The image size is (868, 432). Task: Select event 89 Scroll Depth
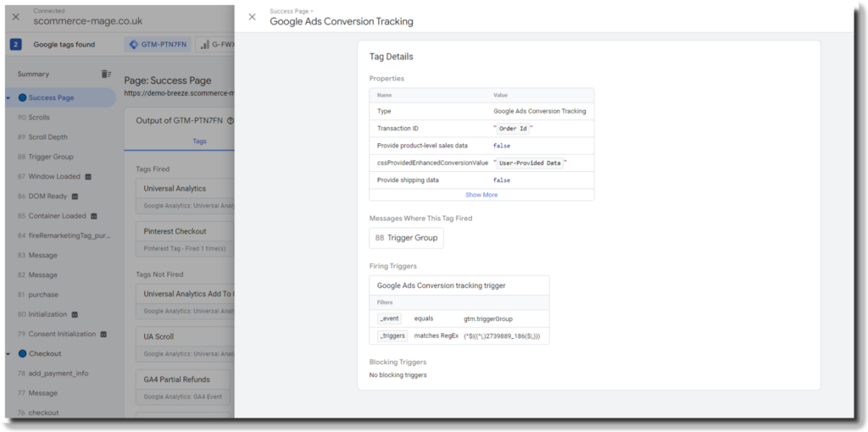42,137
